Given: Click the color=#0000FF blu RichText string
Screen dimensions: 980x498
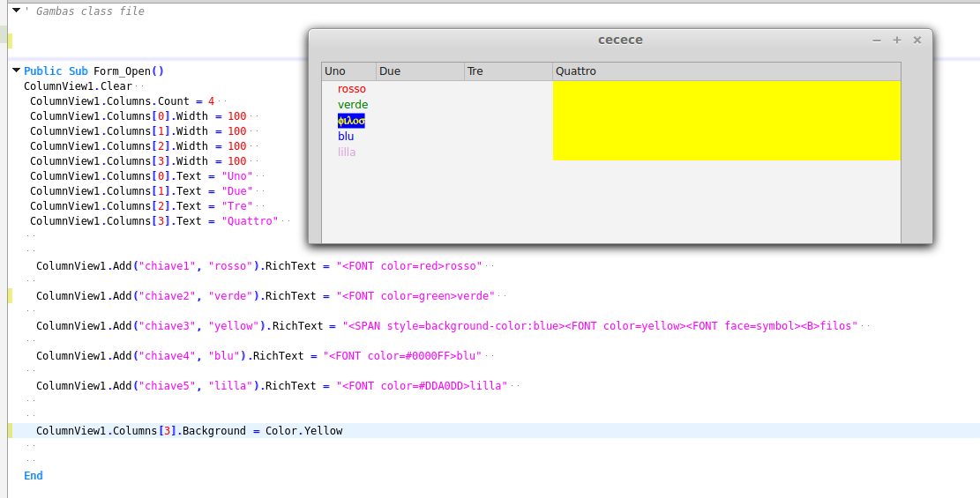Looking at the screenshot, I should [402, 356].
